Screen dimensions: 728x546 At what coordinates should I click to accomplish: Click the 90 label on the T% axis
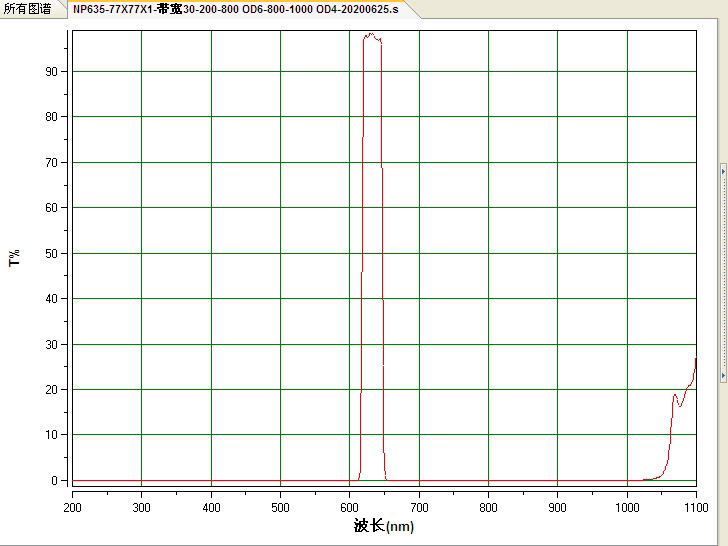click(x=52, y=72)
